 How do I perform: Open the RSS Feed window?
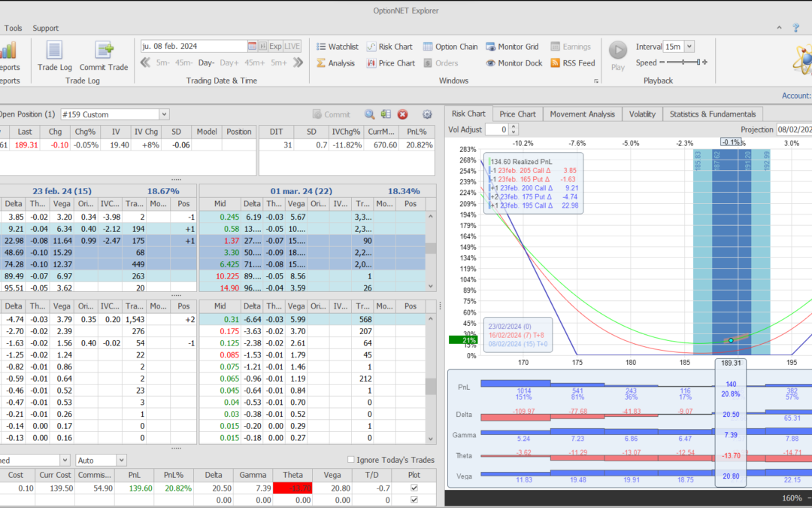pos(573,63)
